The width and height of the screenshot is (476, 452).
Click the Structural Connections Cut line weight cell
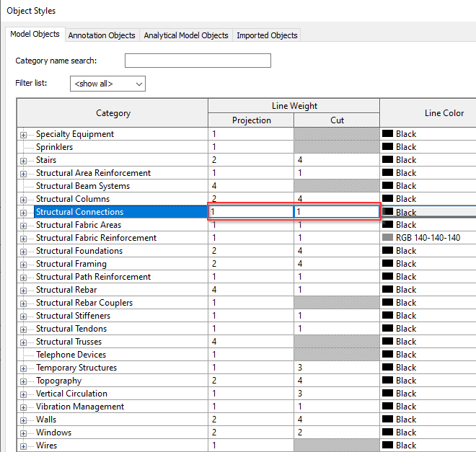click(336, 212)
